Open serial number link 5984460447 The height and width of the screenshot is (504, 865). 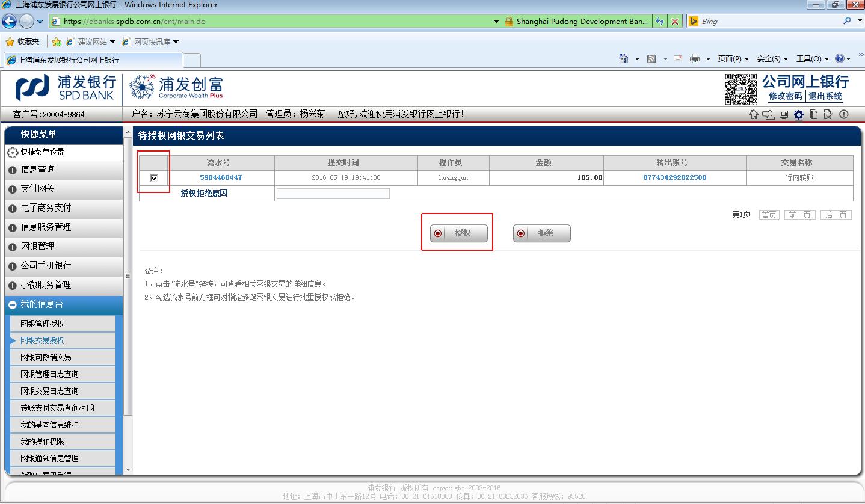coord(221,177)
